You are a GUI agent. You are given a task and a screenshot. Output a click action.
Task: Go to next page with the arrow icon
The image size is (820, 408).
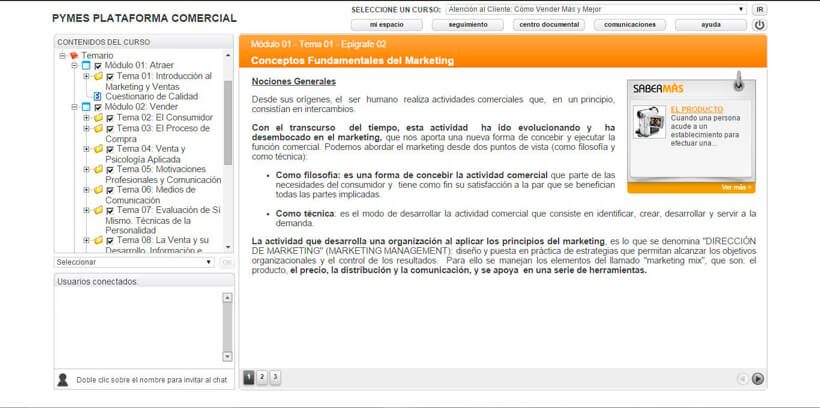[x=757, y=379]
